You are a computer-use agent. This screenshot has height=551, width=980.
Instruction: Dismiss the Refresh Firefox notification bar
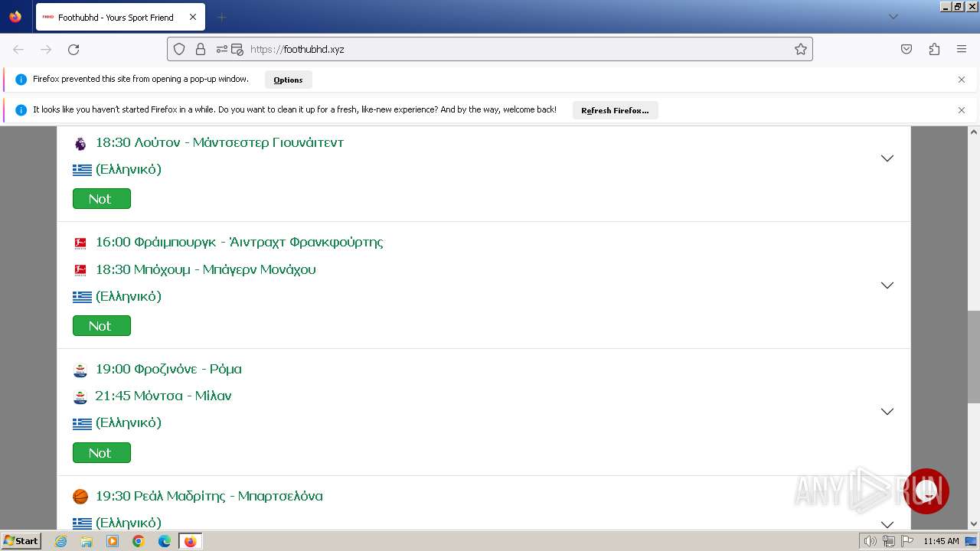[x=962, y=110]
